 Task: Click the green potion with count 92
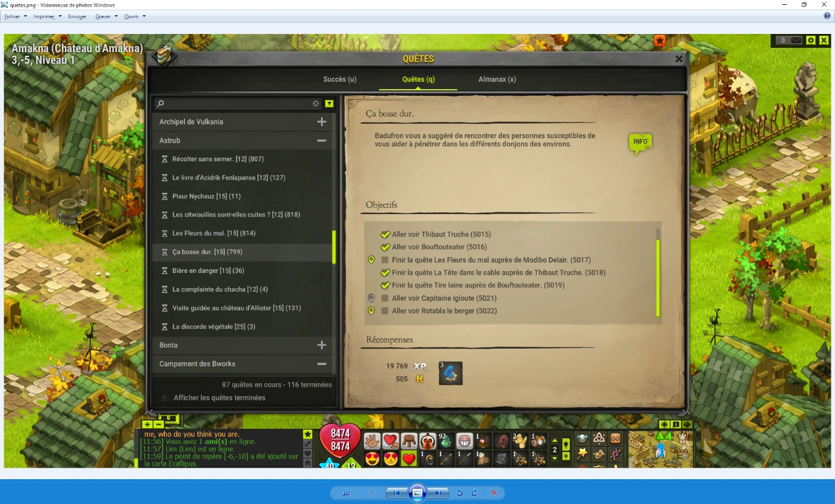[x=446, y=441]
